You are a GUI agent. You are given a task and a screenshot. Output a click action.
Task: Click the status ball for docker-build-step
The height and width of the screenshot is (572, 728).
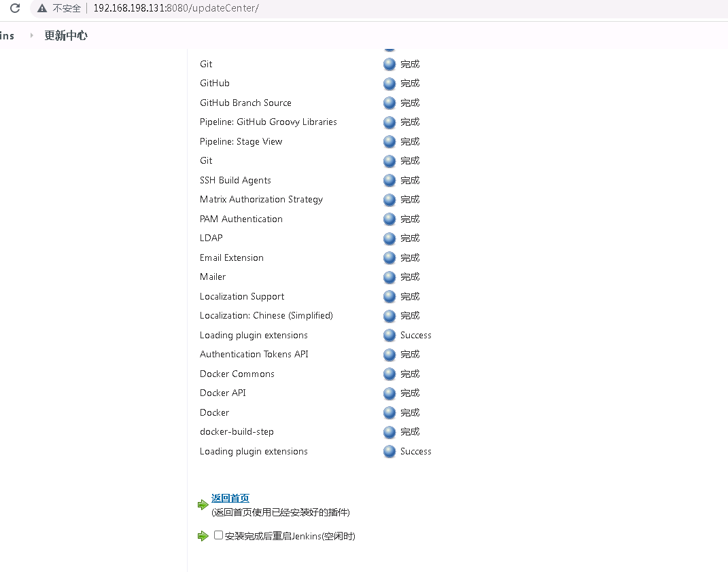pyautogui.click(x=389, y=432)
